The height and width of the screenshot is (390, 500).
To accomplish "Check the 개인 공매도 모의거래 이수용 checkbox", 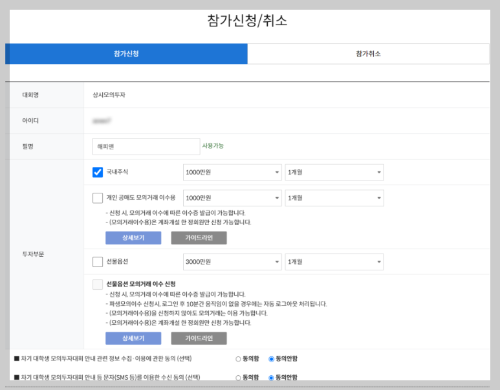I will 97,198.
